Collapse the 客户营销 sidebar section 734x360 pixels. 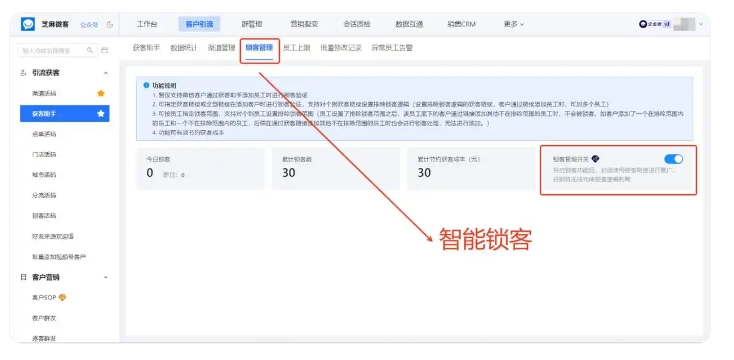click(x=106, y=277)
